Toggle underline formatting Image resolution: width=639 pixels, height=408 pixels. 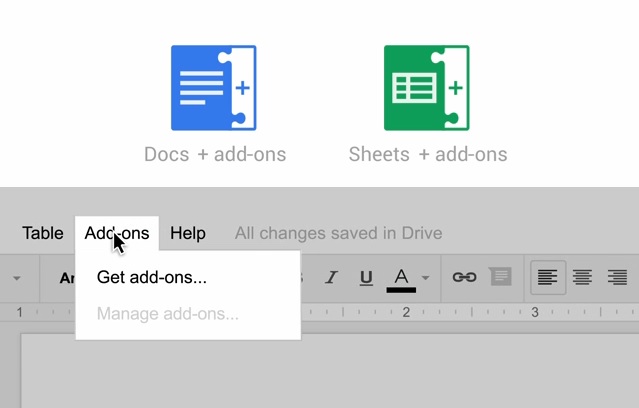366,277
